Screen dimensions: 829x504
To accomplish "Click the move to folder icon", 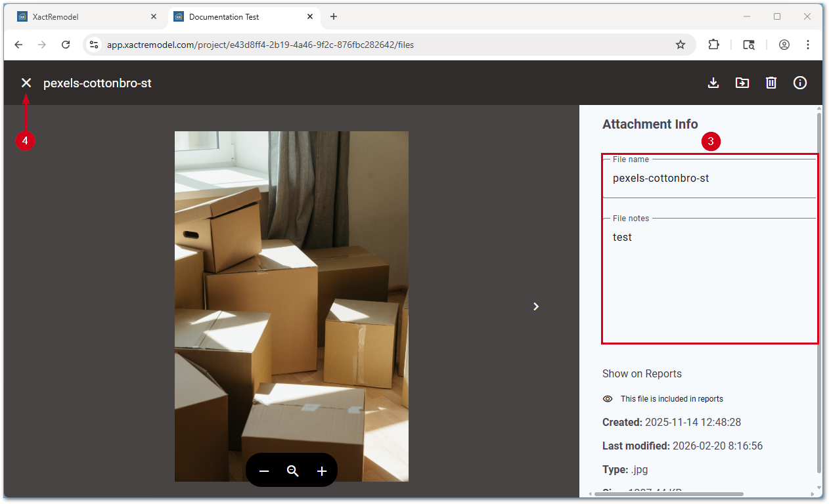I will [742, 83].
